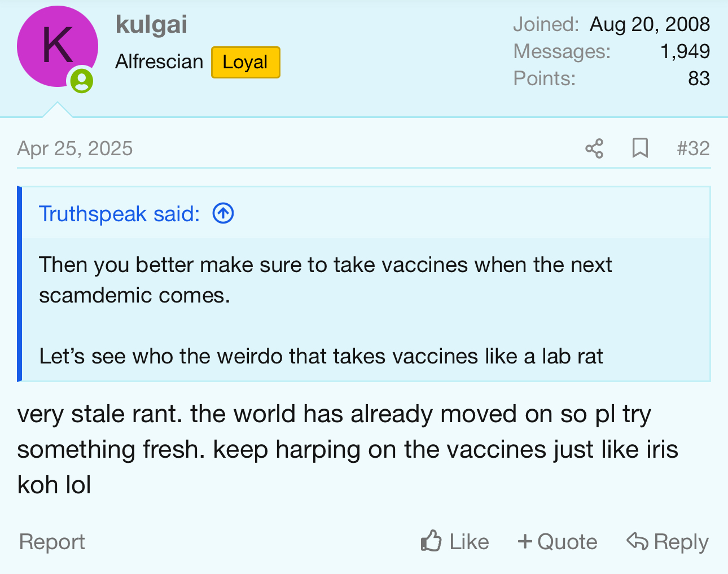Jump to Truthspeak's original post arrow
Viewport: 728px width, 574px height.
coord(223,213)
